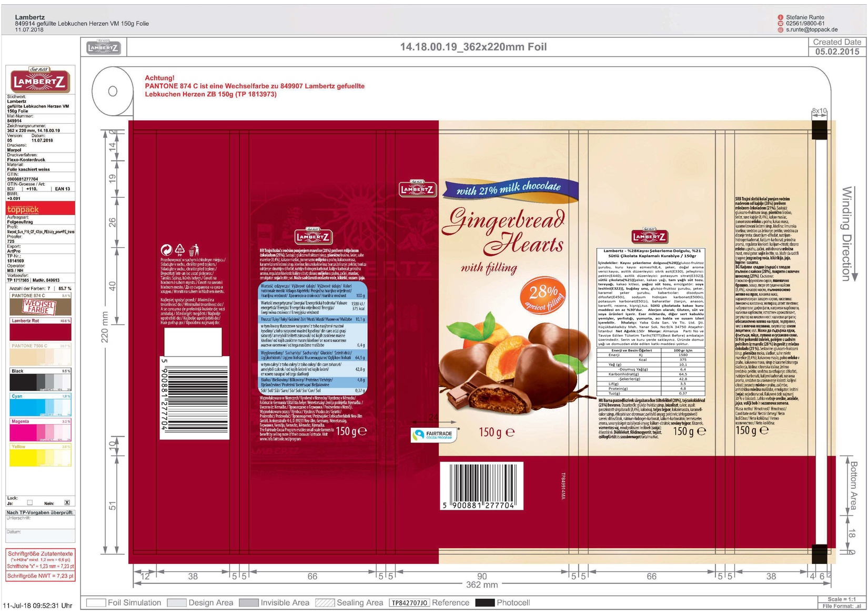
Task: Click the 'File Format: .ai' text
Action: (x=841, y=606)
